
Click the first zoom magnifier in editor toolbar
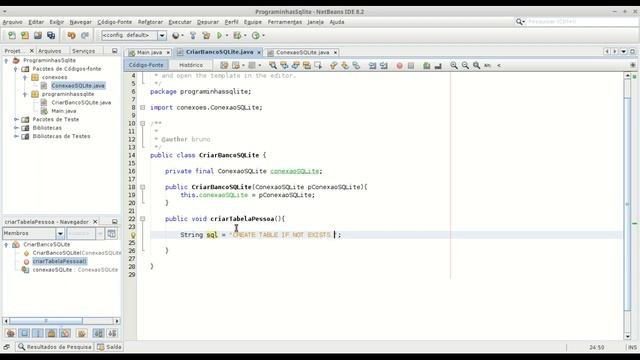point(454,65)
